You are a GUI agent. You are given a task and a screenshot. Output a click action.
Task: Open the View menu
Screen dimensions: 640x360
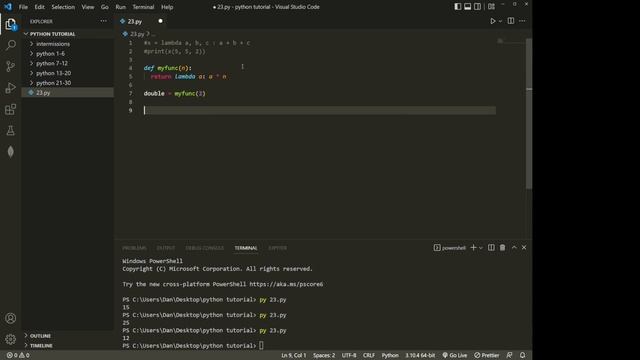88,7
